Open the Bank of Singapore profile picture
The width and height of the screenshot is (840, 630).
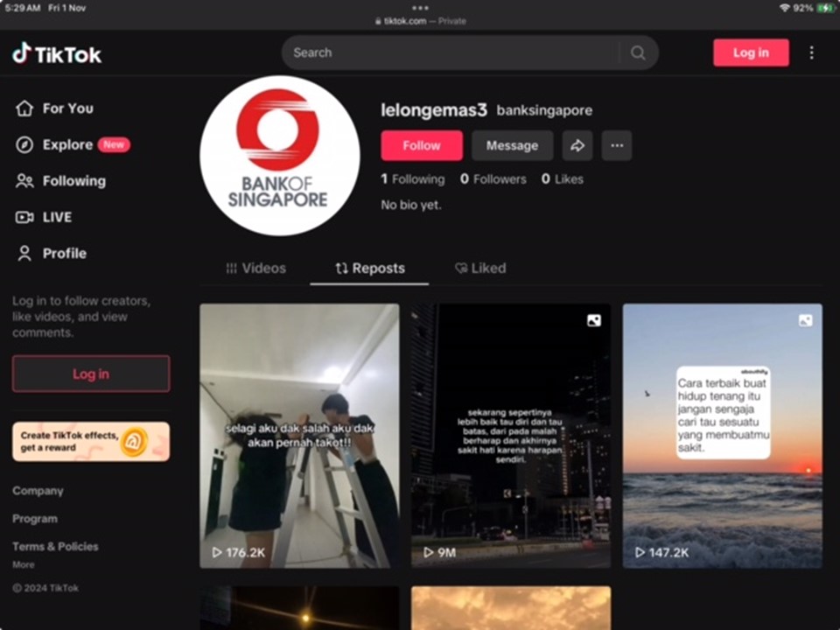279,156
